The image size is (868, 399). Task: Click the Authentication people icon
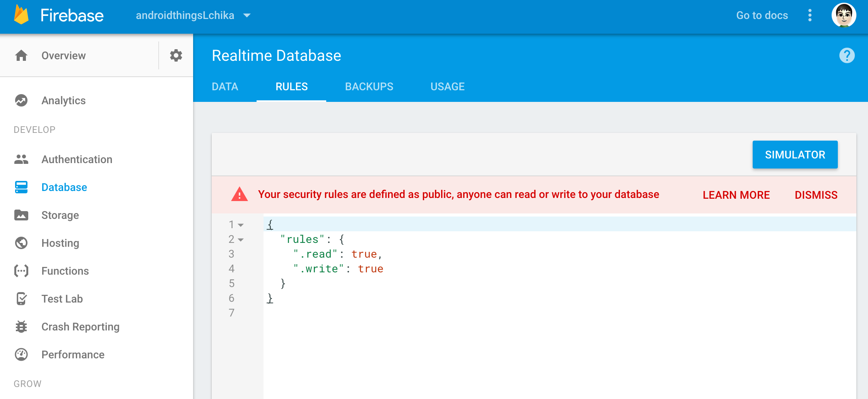coord(21,159)
